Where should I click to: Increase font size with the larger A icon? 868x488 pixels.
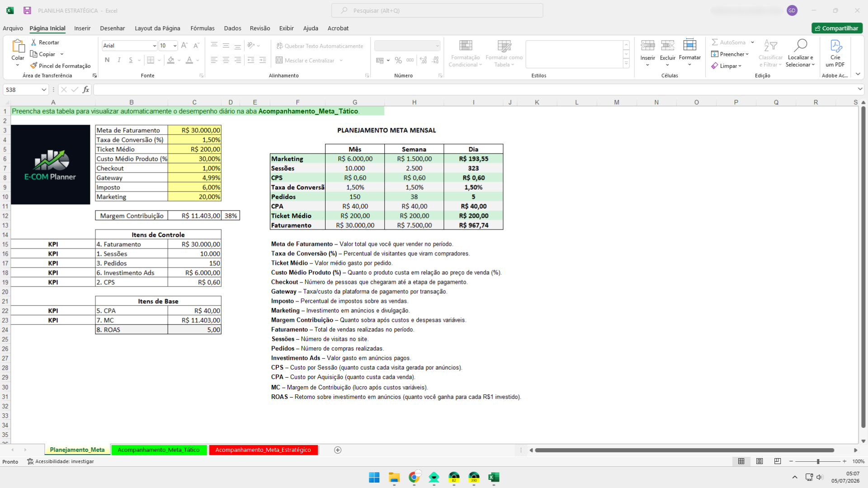click(184, 46)
